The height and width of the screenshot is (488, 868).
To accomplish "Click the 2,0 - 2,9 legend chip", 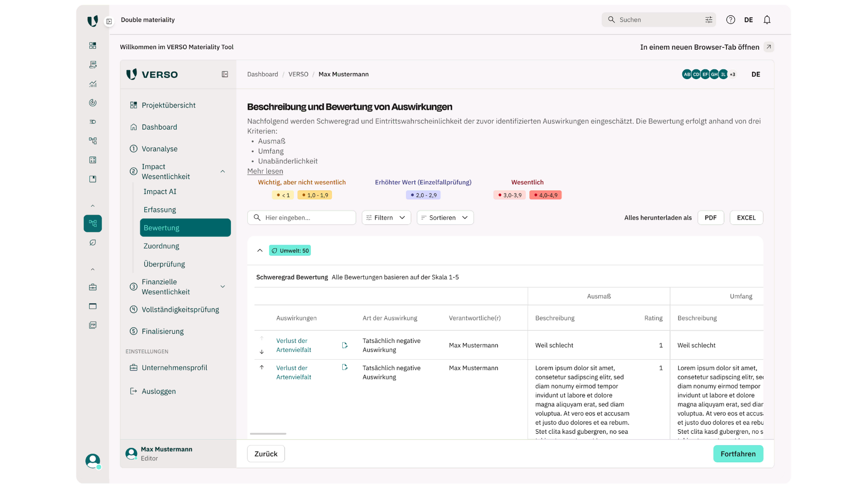I will 423,195.
